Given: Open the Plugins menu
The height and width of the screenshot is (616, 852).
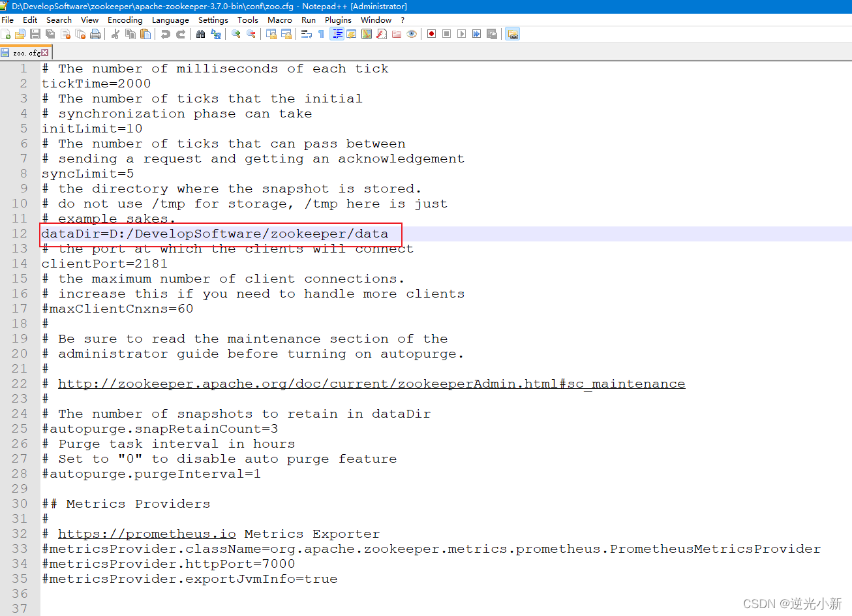Looking at the screenshot, I should [338, 20].
